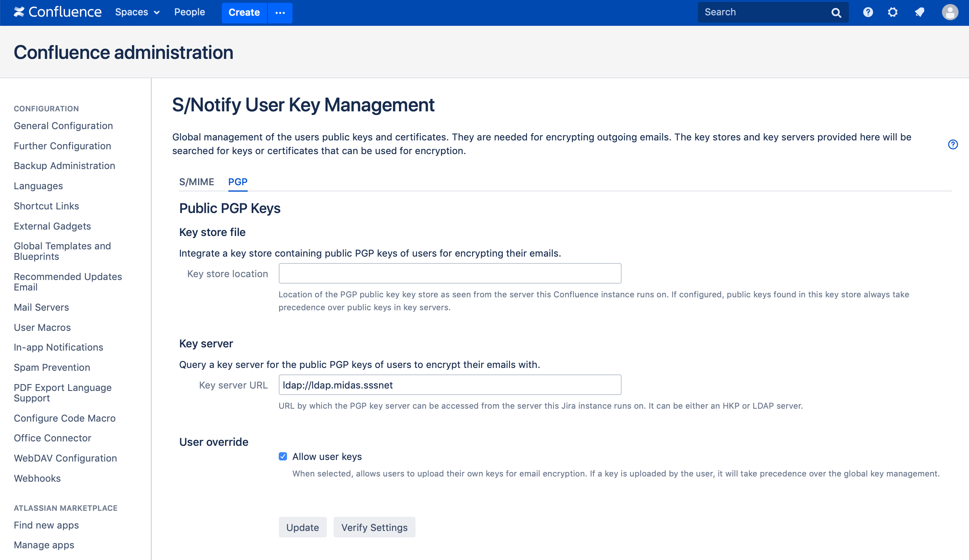
Task: Click the Confluence logo icon
Action: pyautogui.click(x=19, y=12)
